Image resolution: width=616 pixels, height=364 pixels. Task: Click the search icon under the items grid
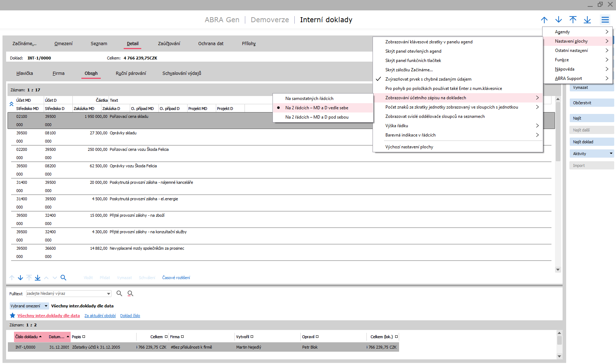tap(63, 278)
